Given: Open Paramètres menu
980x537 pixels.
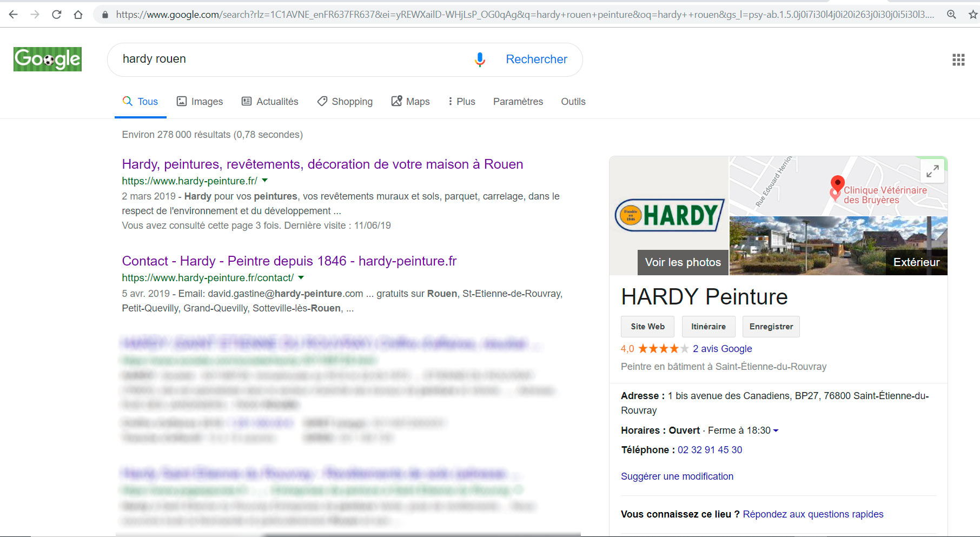Looking at the screenshot, I should 518,102.
